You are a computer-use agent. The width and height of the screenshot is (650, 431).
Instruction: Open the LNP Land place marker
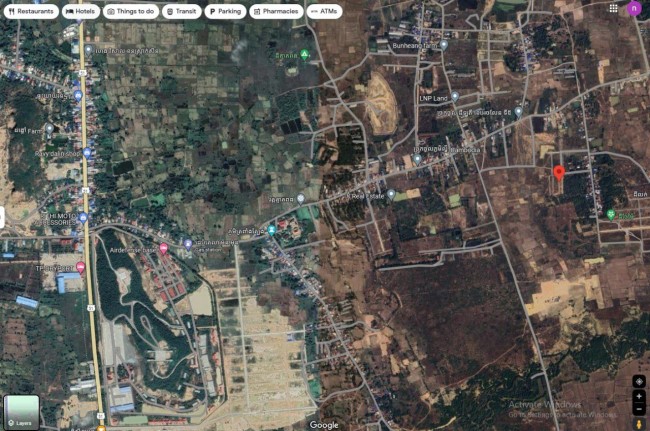click(454, 97)
